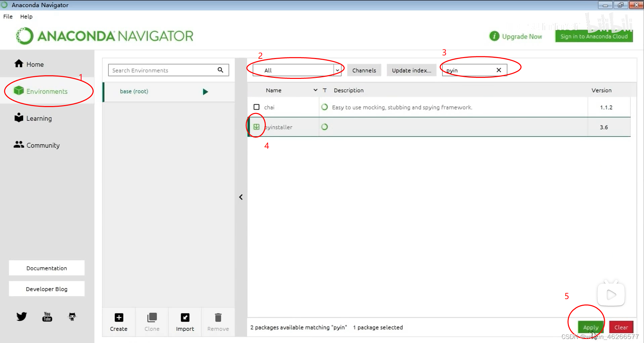Create a new environment

tap(119, 322)
